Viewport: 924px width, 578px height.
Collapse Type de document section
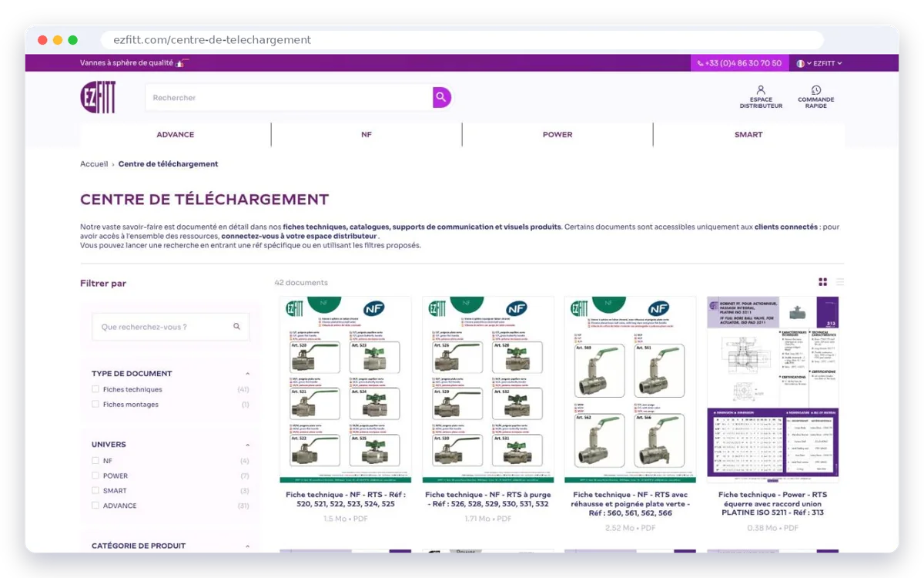coord(247,374)
